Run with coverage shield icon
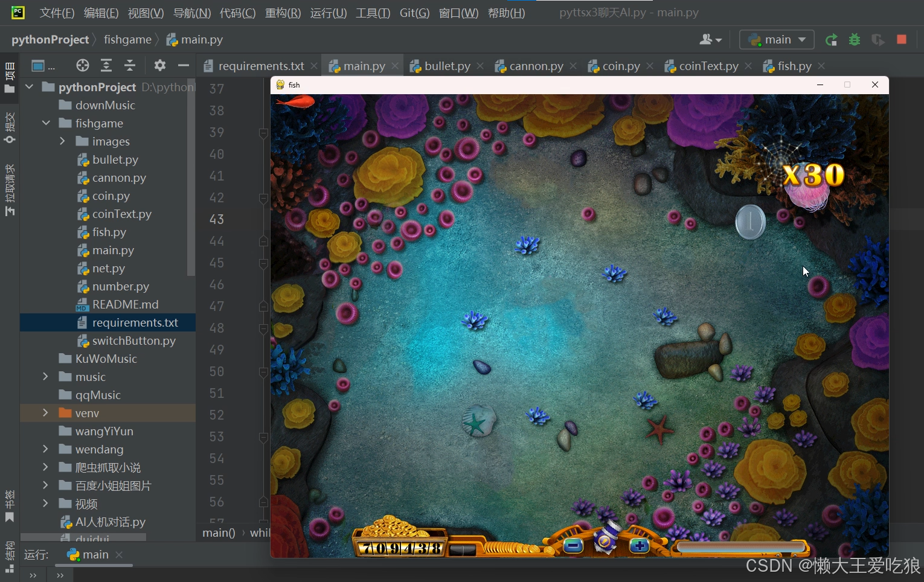 pyautogui.click(x=878, y=40)
